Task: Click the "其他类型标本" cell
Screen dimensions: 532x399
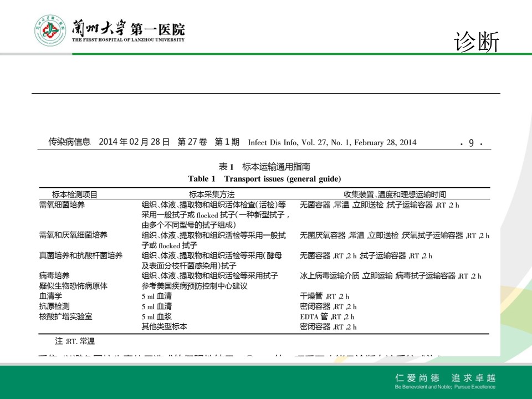Action: pos(164,327)
